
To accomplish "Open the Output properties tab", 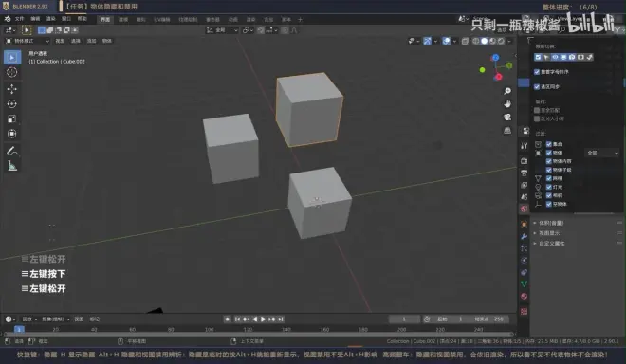I will pyautogui.click(x=525, y=173).
